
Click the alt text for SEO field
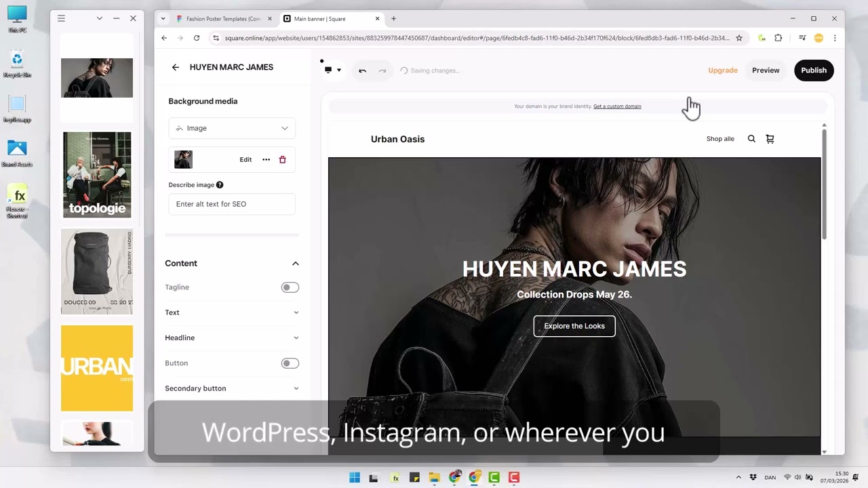pos(232,204)
